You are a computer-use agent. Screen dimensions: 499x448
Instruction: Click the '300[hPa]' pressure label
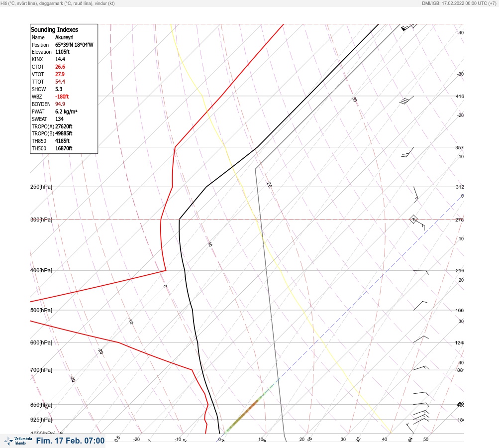[41, 220]
